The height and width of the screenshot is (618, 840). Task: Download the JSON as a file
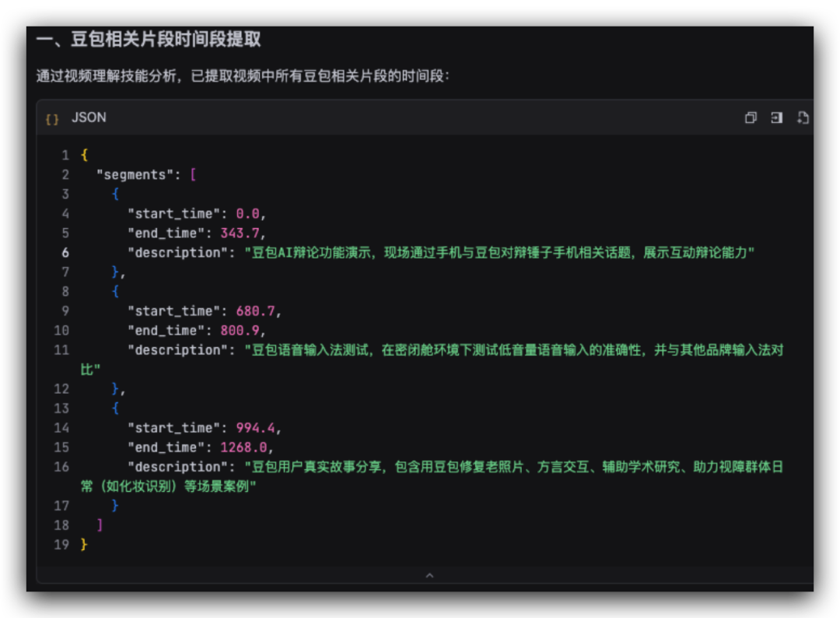[x=803, y=117]
